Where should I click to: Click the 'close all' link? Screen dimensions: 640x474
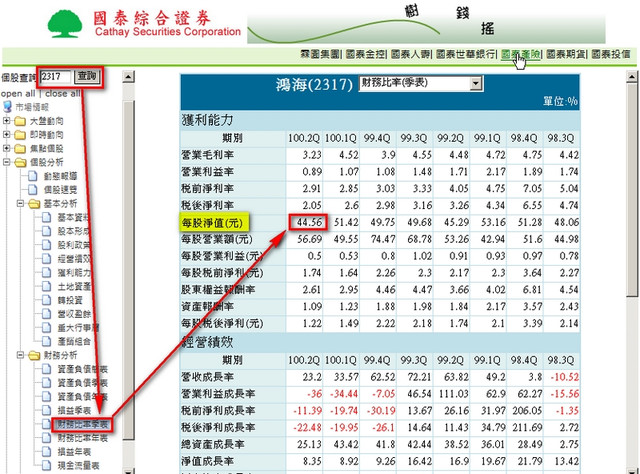(62, 93)
